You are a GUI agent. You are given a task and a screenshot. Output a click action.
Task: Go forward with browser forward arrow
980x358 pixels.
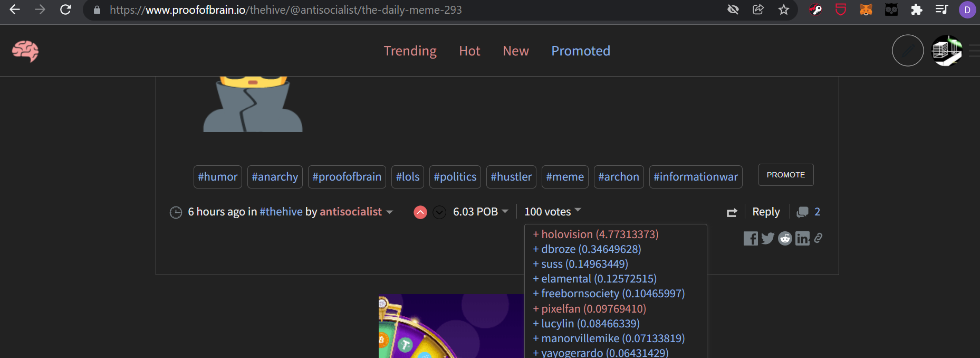pos(40,10)
